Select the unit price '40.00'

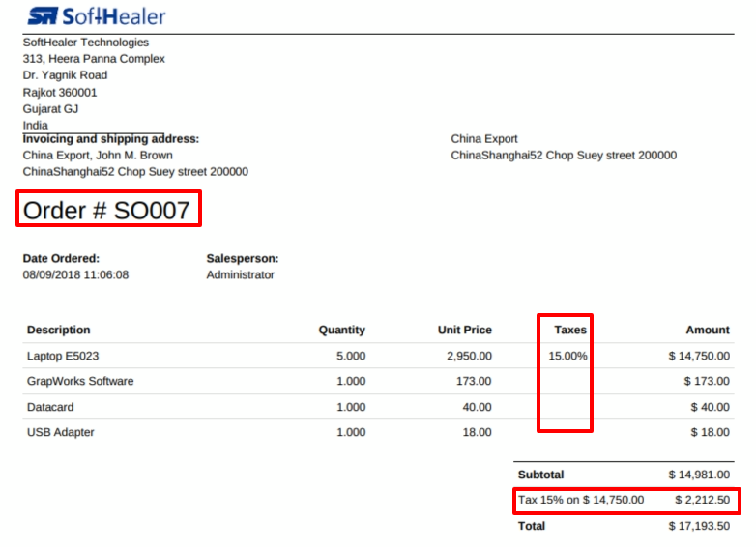[x=478, y=407]
